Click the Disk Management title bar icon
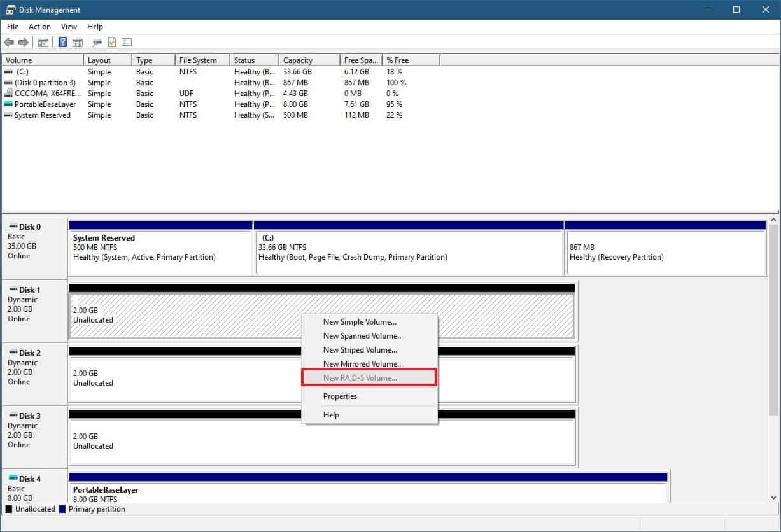The width and height of the screenshot is (781, 532). [x=10, y=10]
